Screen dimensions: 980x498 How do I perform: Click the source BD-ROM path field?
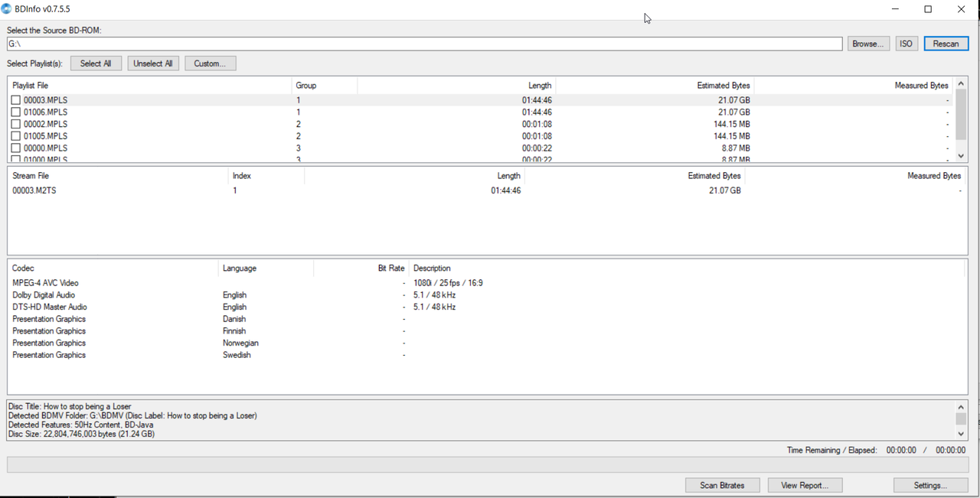[424, 44]
